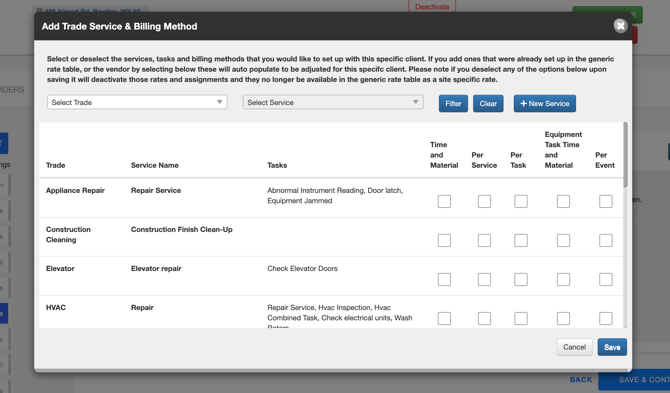Select the Elevator repair service name
The image size is (670, 393).
point(156,269)
